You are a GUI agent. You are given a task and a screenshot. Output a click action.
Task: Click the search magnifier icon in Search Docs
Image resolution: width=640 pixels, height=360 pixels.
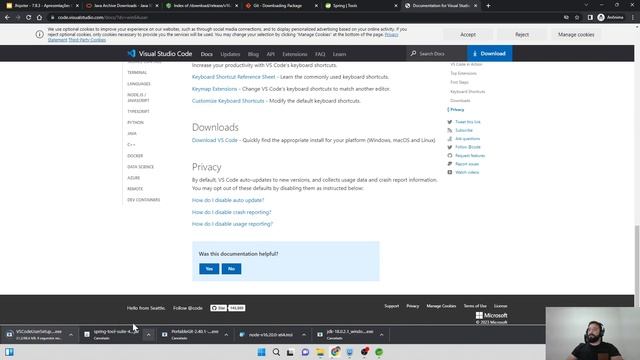click(x=413, y=53)
